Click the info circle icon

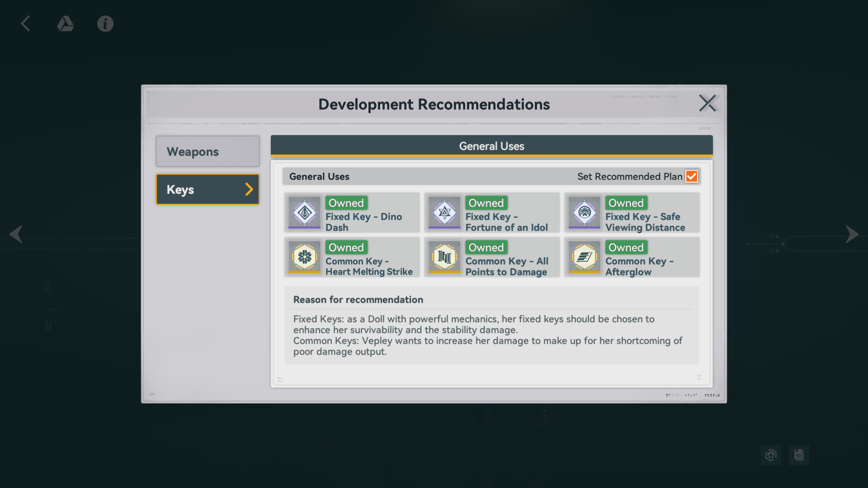coord(105,23)
